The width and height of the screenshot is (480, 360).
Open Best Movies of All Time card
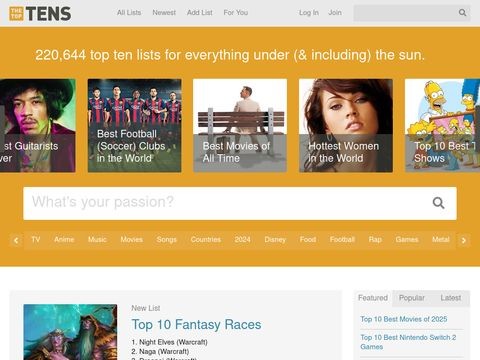tap(240, 125)
